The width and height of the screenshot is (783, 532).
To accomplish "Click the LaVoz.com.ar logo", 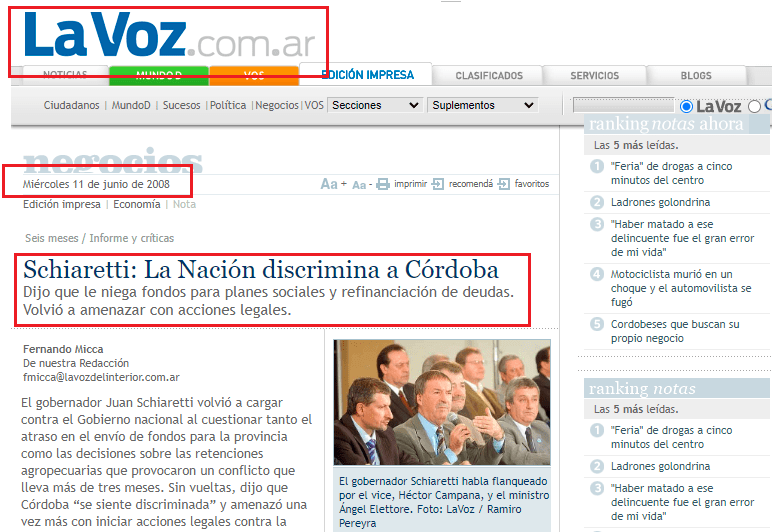I will (170, 35).
